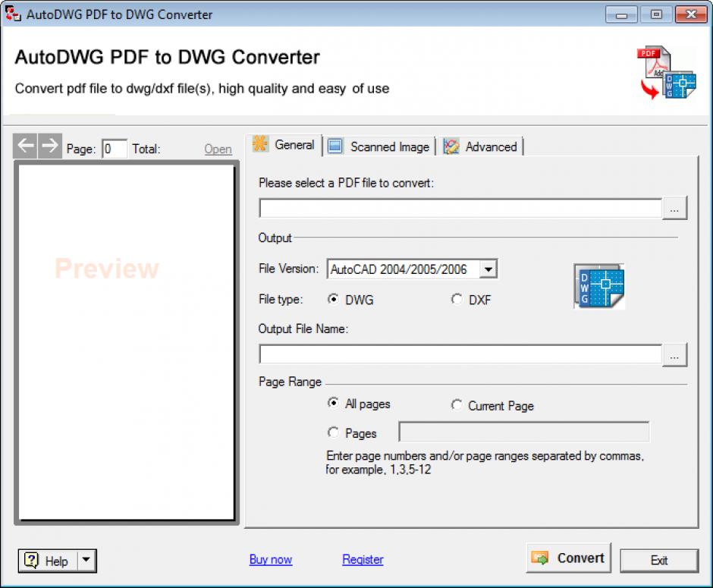Open the Help dropdown arrow

(86, 560)
